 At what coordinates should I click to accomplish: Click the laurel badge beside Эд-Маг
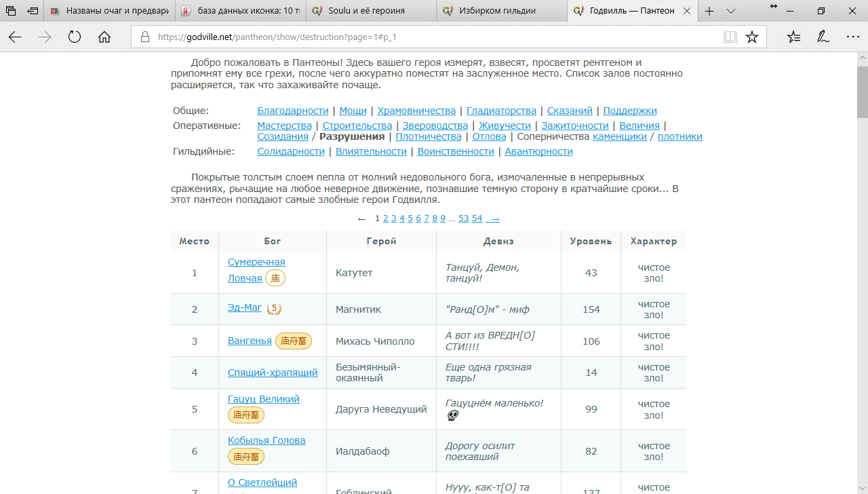tap(274, 309)
